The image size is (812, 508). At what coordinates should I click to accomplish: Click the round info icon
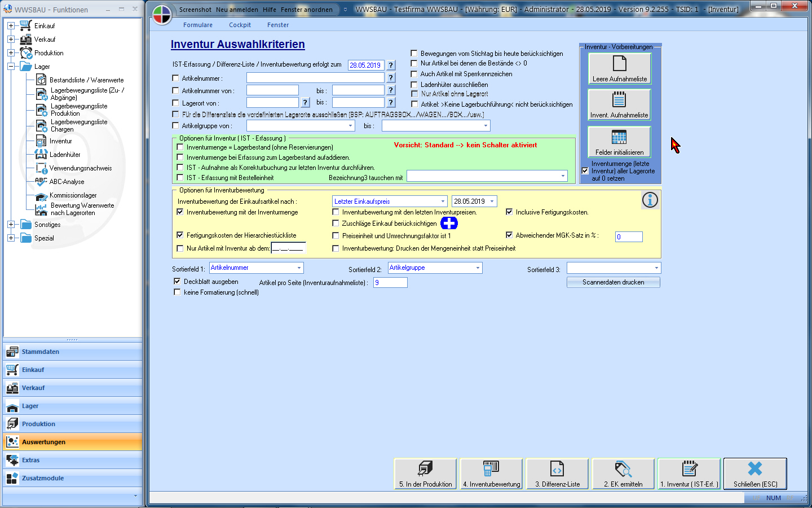coord(650,200)
